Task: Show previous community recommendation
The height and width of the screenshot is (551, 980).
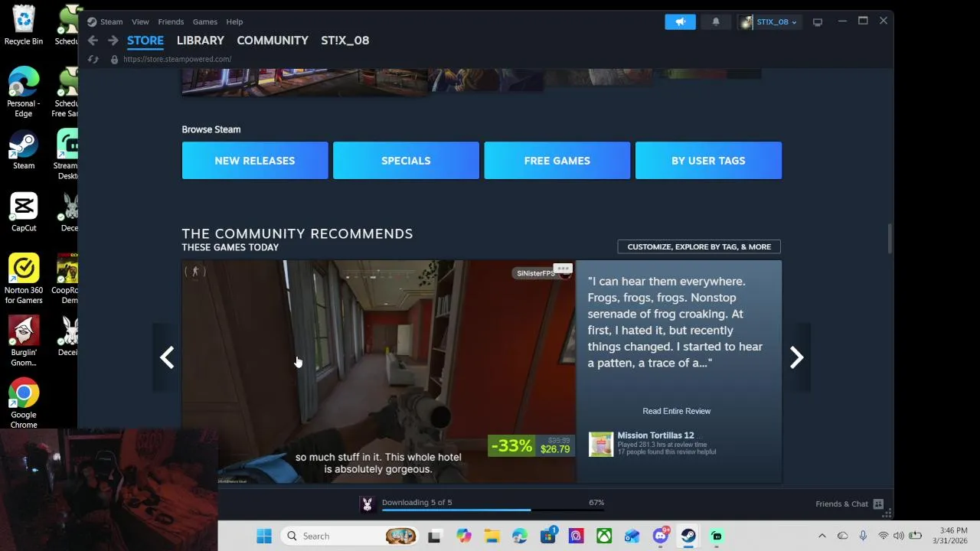Action: 167,357
